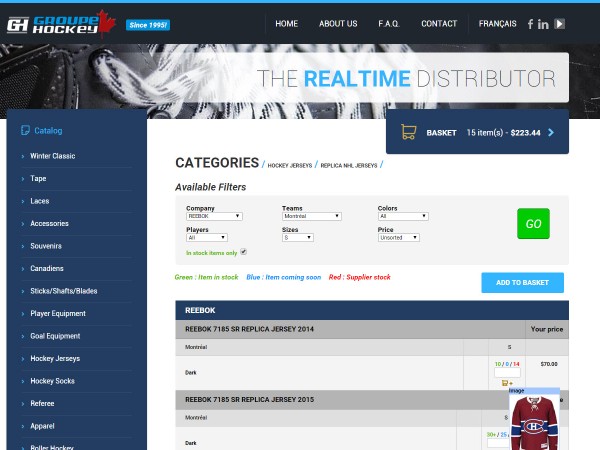Open the Apparel category
This screenshot has height=450, width=600.
pyautogui.click(x=42, y=426)
